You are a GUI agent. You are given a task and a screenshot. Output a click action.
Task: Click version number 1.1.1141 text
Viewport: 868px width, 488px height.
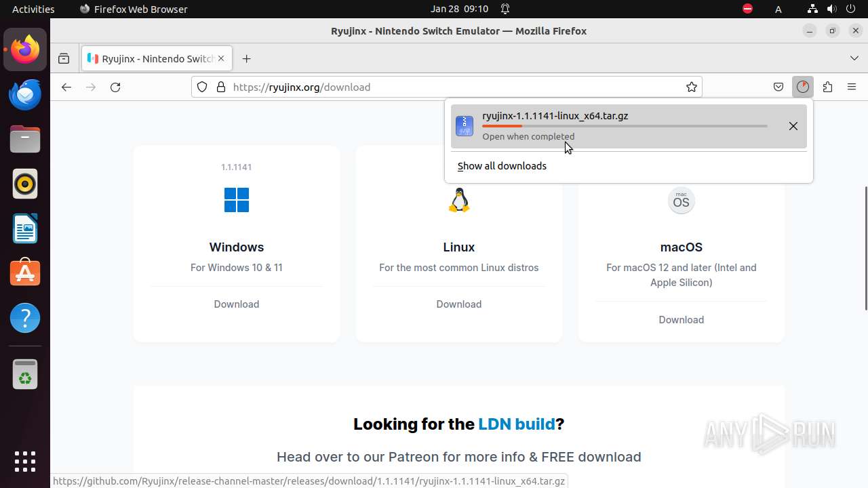tap(237, 167)
